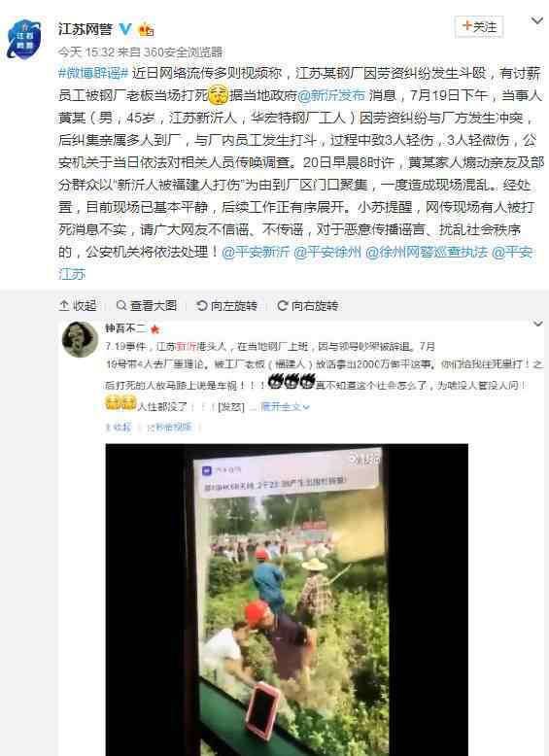Open the 钟吾不二 username link
The width and height of the screenshot is (549, 756).
(125, 328)
